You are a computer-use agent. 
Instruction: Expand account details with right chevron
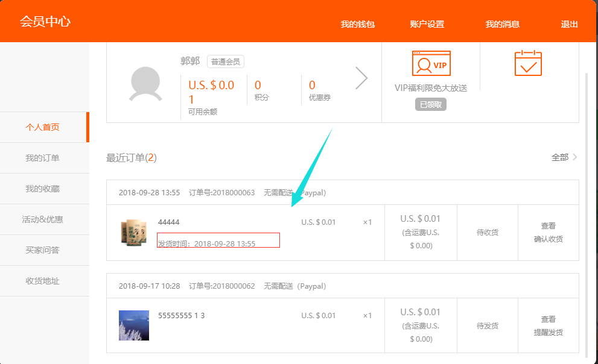tap(361, 78)
